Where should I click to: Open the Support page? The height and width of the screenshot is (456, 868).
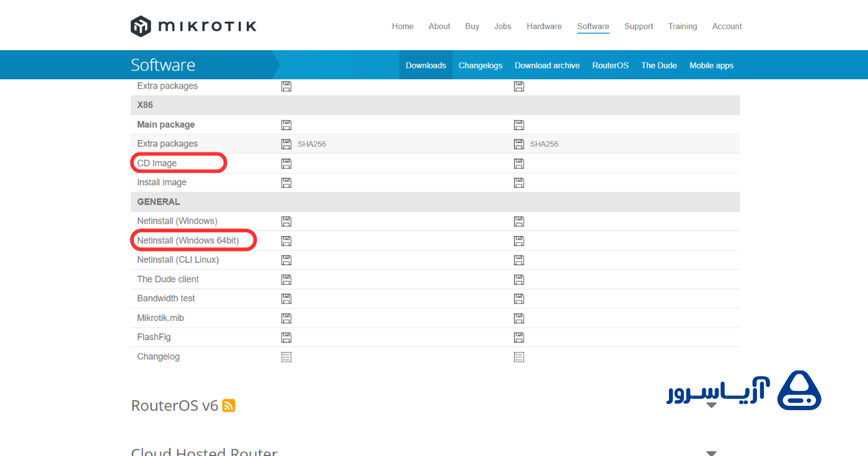click(639, 26)
